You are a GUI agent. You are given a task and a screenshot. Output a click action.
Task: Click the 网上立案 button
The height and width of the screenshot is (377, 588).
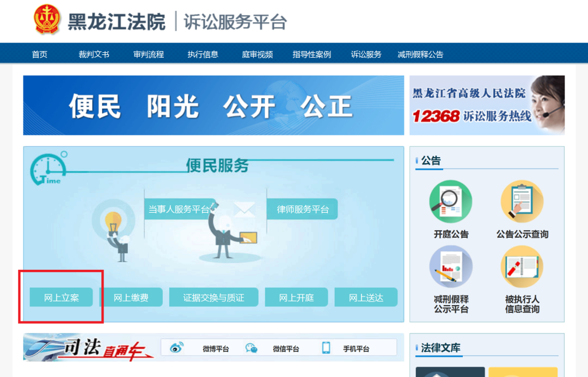pos(61,298)
